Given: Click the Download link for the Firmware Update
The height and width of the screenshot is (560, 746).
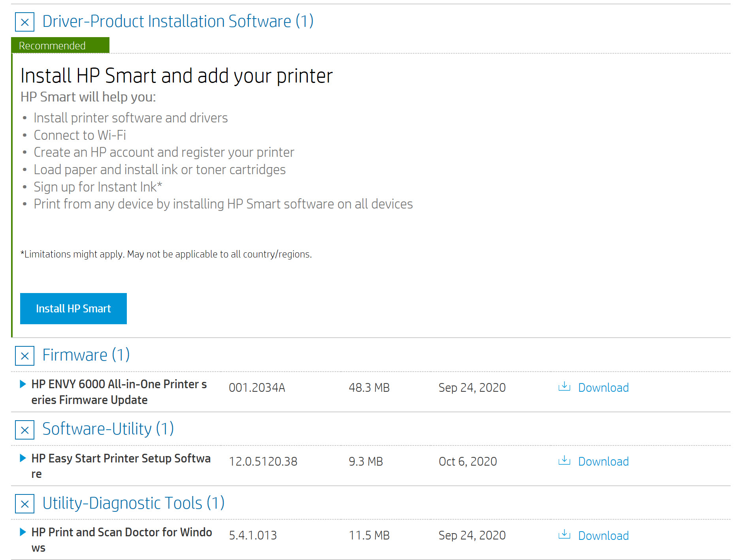Looking at the screenshot, I should [x=603, y=387].
